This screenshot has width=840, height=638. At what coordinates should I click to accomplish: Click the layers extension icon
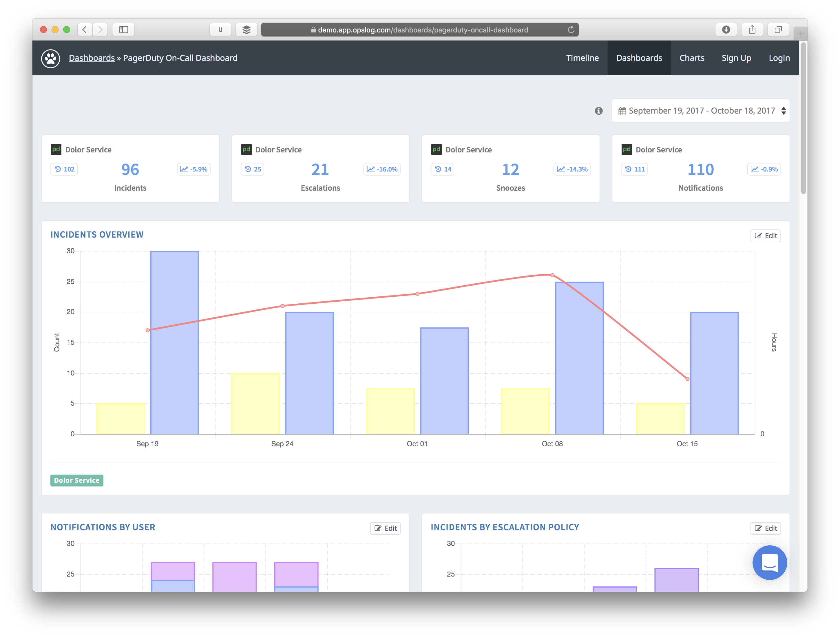[x=246, y=30]
